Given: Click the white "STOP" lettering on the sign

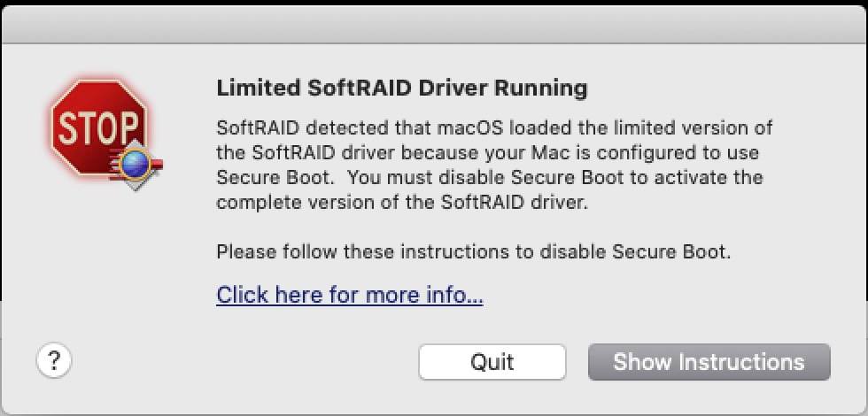Looking at the screenshot, I should pos(97,127).
